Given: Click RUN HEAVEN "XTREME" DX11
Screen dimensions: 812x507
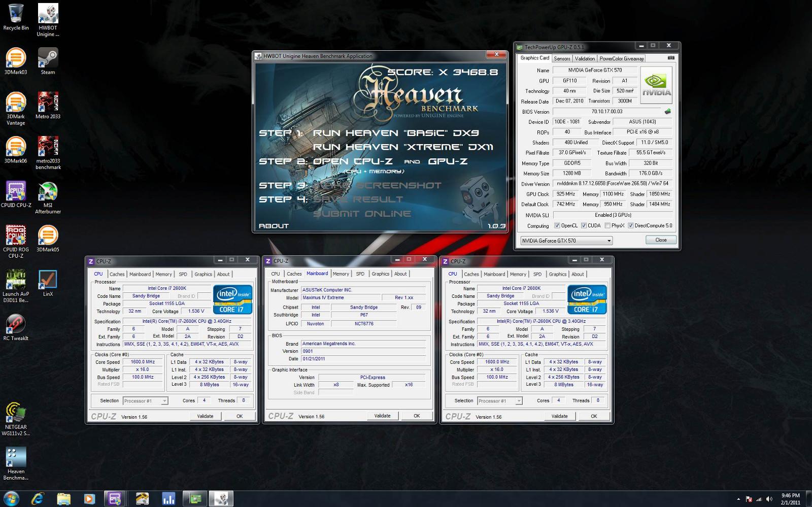Looking at the screenshot, I should [x=403, y=147].
